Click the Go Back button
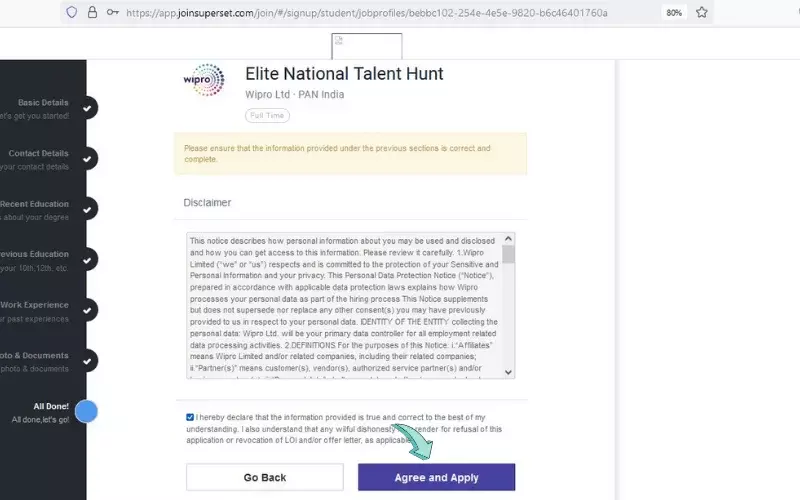Image resolution: width=800 pixels, height=500 pixels. 265,478
